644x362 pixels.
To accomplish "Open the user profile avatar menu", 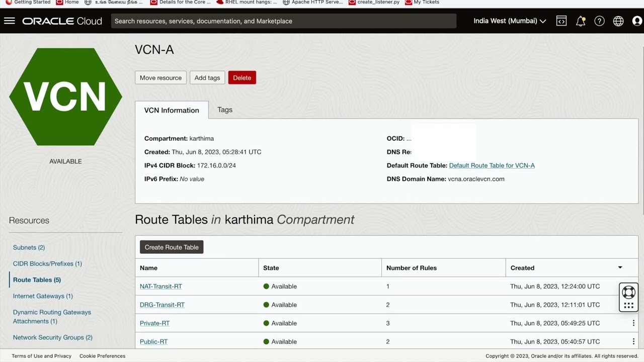I will [637, 21].
